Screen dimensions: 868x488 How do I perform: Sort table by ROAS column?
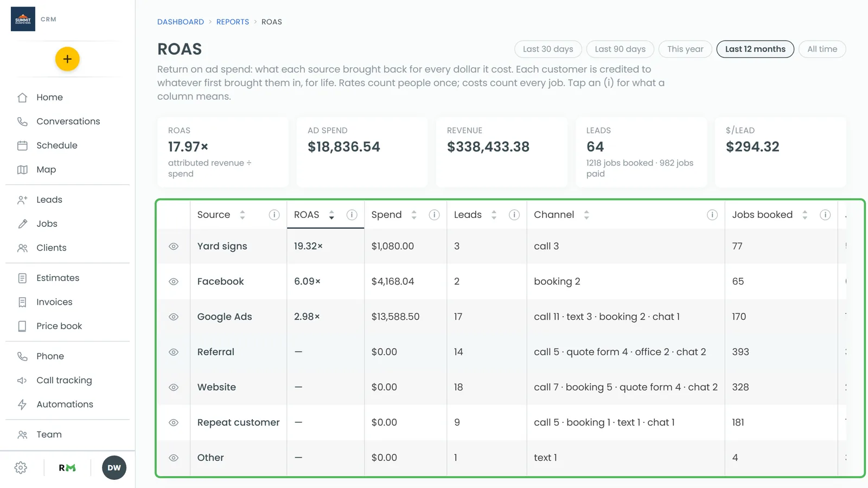click(331, 215)
